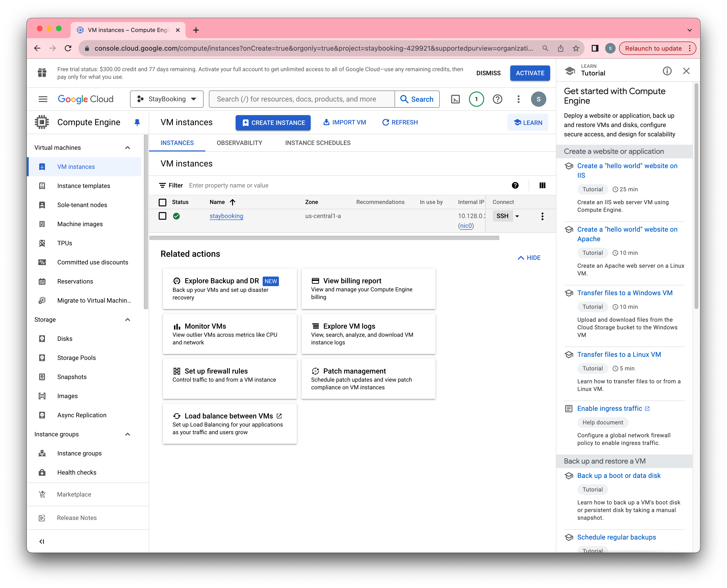Check the staybooking instance checkbox

162,216
